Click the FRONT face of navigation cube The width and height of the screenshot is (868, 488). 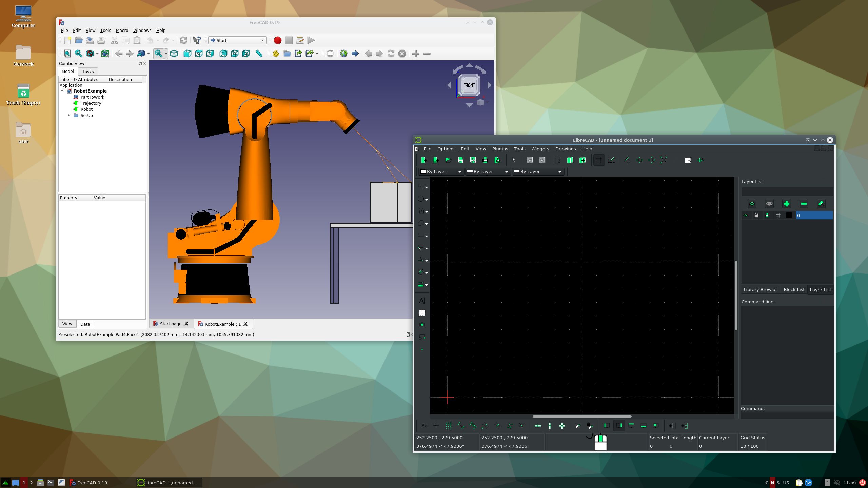[x=469, y=85]
